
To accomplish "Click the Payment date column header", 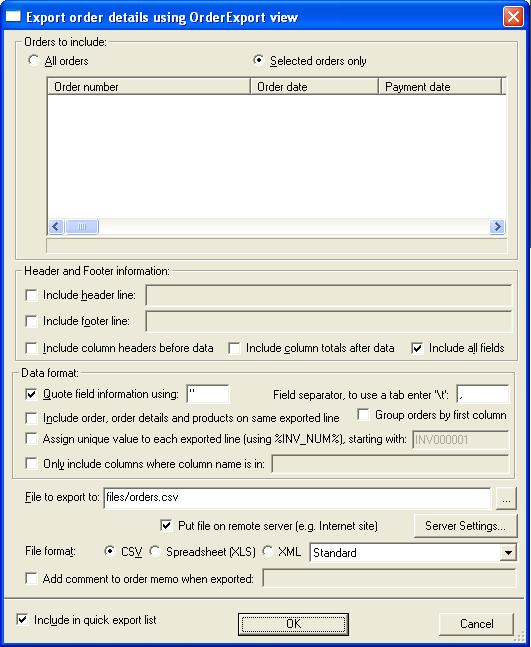I will pyautogui.click(x=440, y=87).
